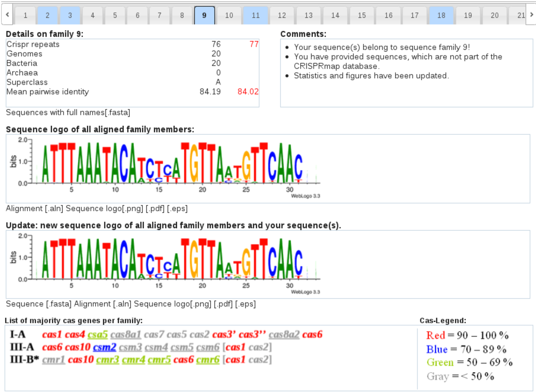Screen dimensions: 536x392
Task: Open family tab 10
Action: pyautogui.click(x=229, y=15)
